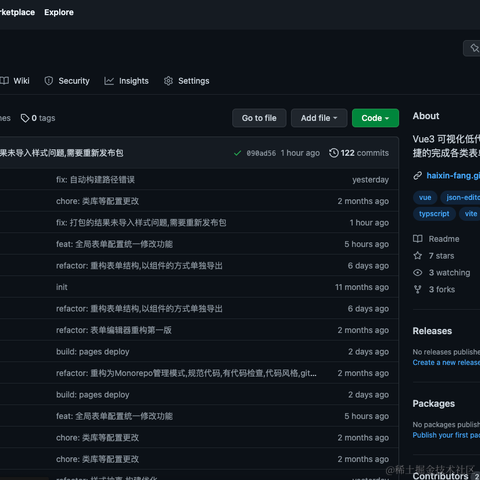Click the latest commit title in header row
Screen dimensions: 480x480
tap(62, 153)
